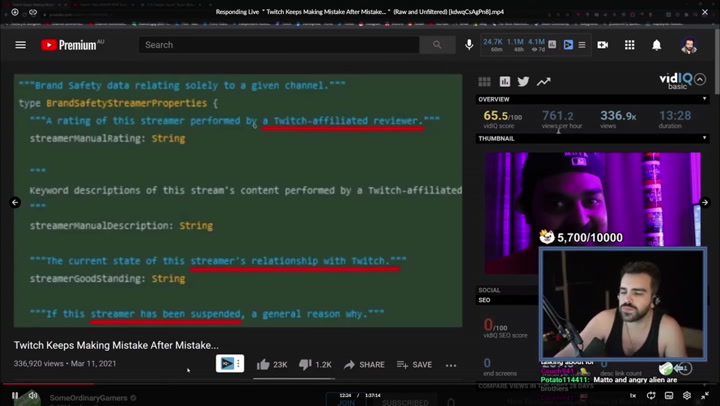720x406 pixels.
Task: Mute the player volume speaker
Action: (33, 395)
